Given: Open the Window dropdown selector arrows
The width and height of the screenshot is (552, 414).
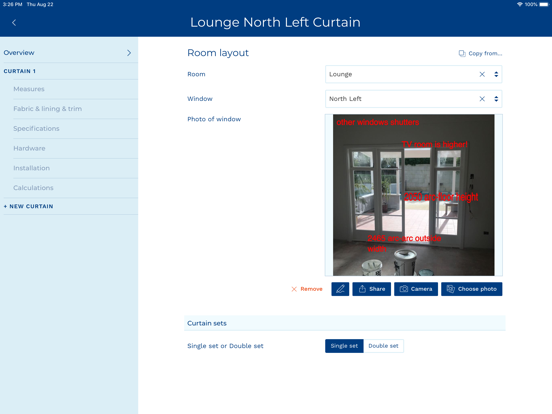Looking at the screenshot, I should coord(496,99).
